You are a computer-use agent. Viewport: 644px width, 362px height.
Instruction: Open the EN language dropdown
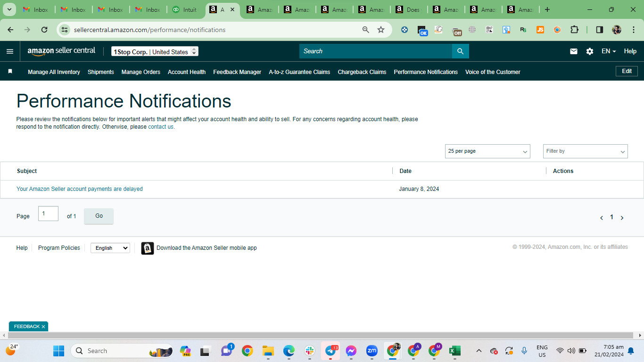pos(609,51)
